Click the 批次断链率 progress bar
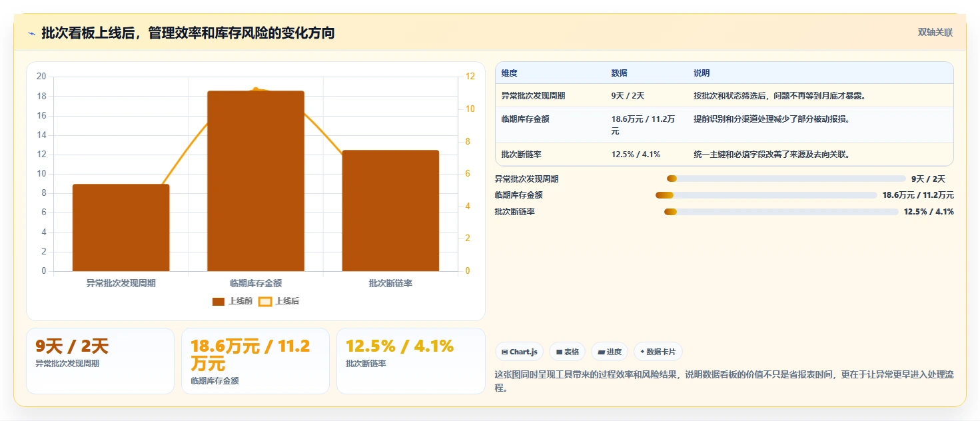This screenshot has width=980, height=421. (781, 212)
